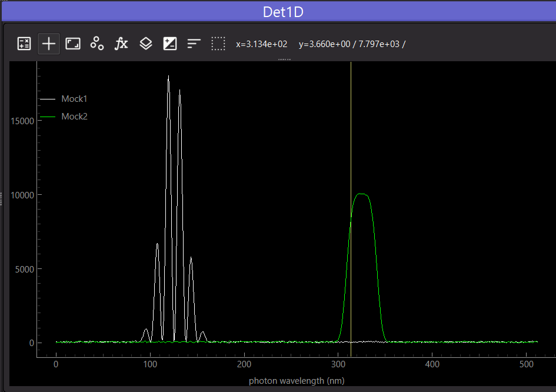
Task: Toggle the scatter dots display icon
Action: [x=97, y=44]
